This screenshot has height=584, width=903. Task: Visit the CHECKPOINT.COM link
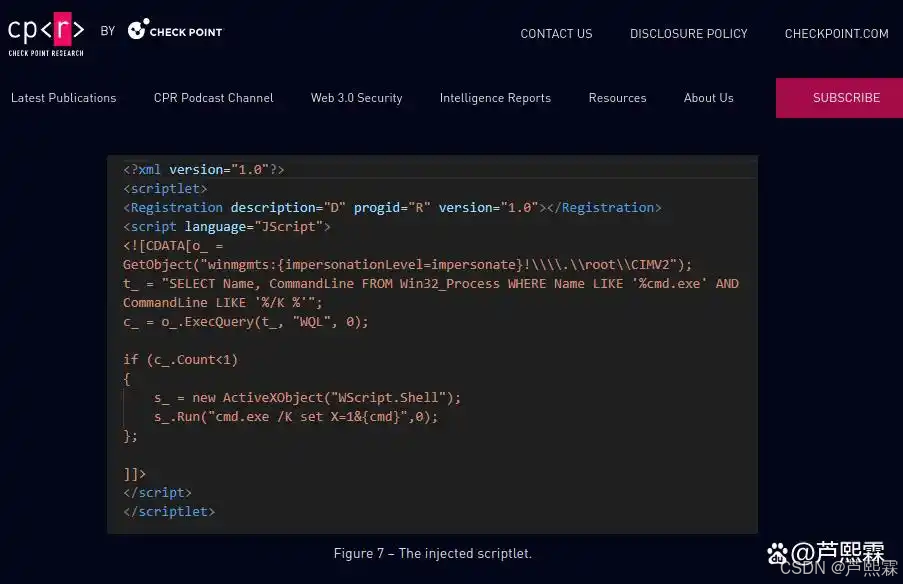(836, 34)
